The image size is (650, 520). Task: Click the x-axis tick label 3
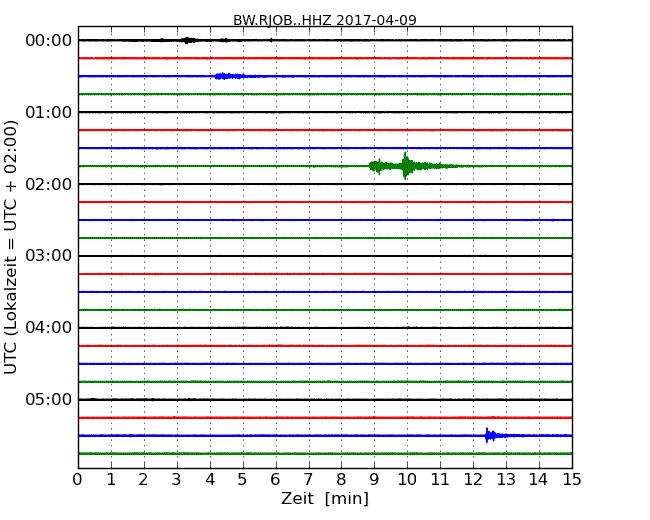coord(176,480)
